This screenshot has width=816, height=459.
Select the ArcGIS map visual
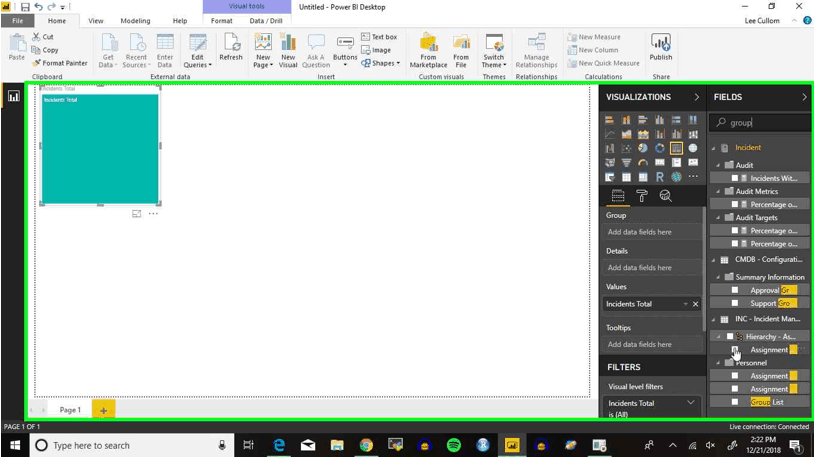[x=676, y=177]
